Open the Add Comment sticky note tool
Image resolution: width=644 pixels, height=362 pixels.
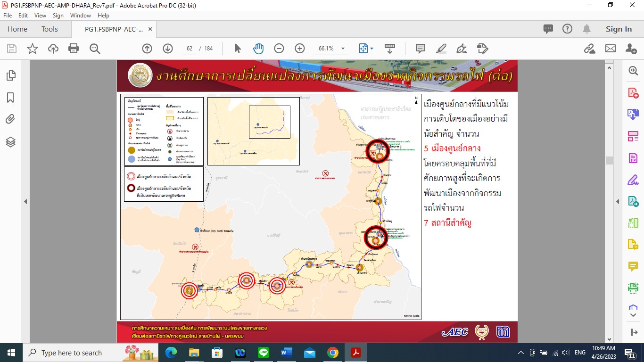pyautogui.click(x=420, y=49)
